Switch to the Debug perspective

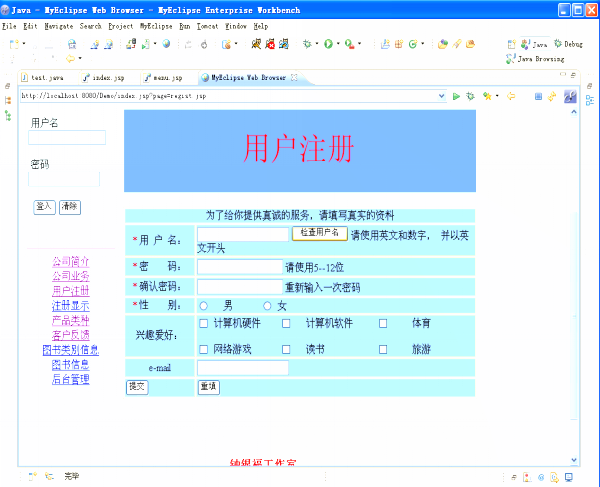(x=569, y=44)
